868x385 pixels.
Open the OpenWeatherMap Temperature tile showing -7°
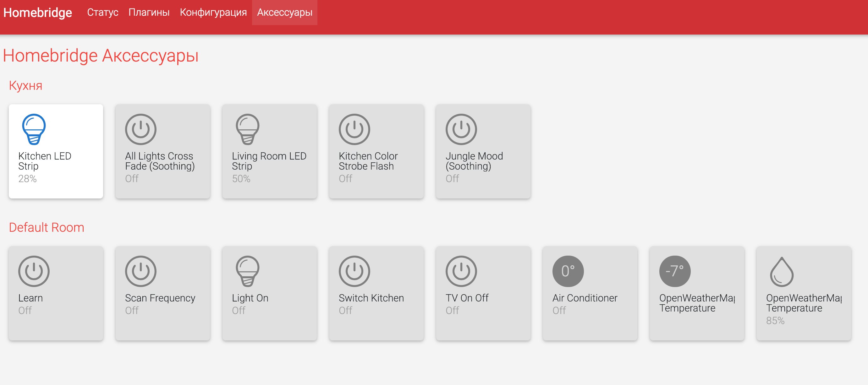click(x=675, y=270)
